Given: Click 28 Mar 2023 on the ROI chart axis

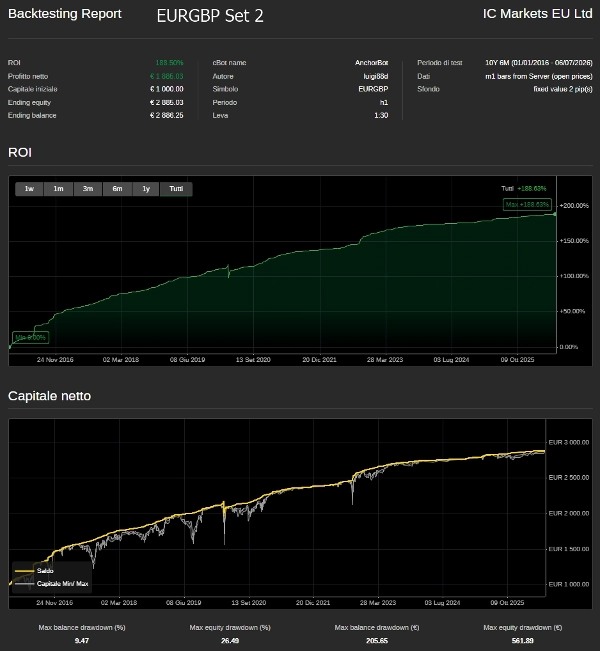Looking at the screenshot, I should (x=385, y=360).
